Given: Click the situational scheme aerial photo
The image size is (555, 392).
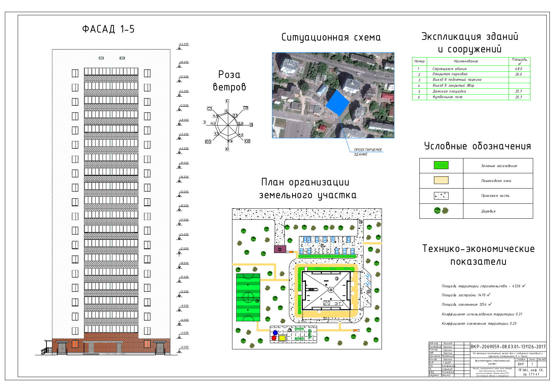Looking at the screenshot, I should coord(333,95).
